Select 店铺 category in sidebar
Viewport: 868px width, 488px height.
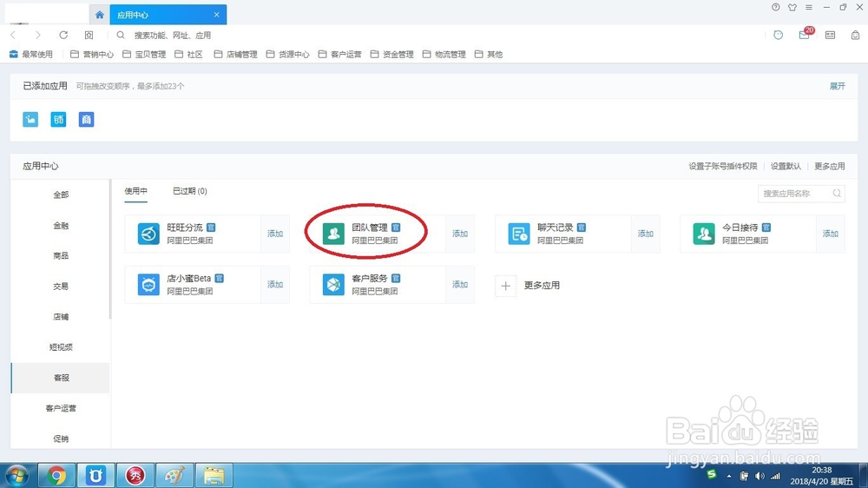pyautogui.click(x=61, y=317)
